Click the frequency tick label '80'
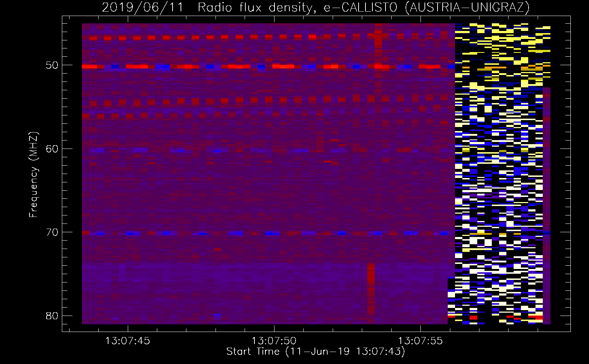This screenshot has width=589, height=364. pos(52,315)
